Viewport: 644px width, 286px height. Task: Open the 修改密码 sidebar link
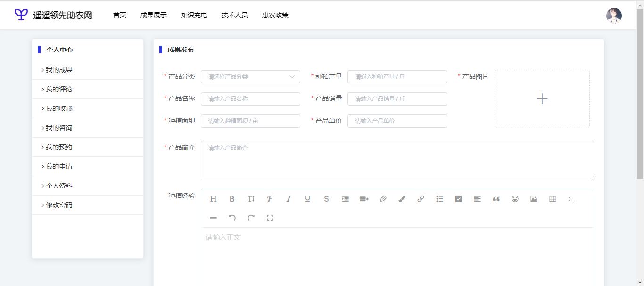point(59,205)
